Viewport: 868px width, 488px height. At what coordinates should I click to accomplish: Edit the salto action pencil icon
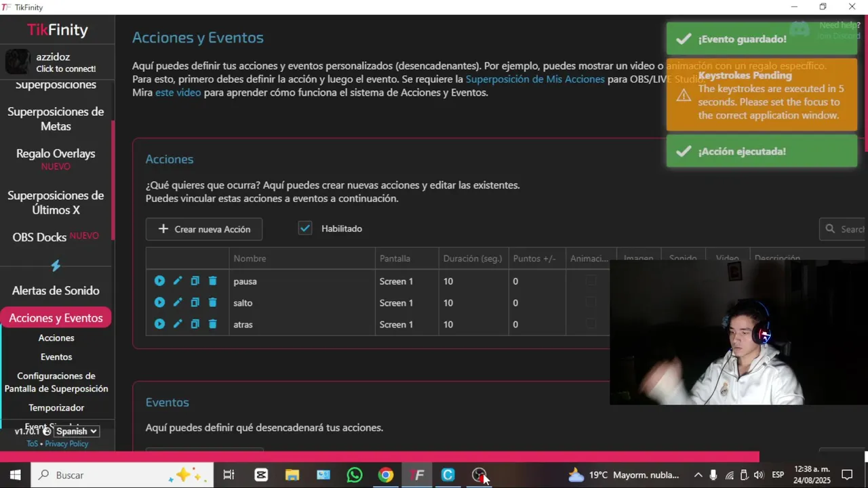point(178,302)
